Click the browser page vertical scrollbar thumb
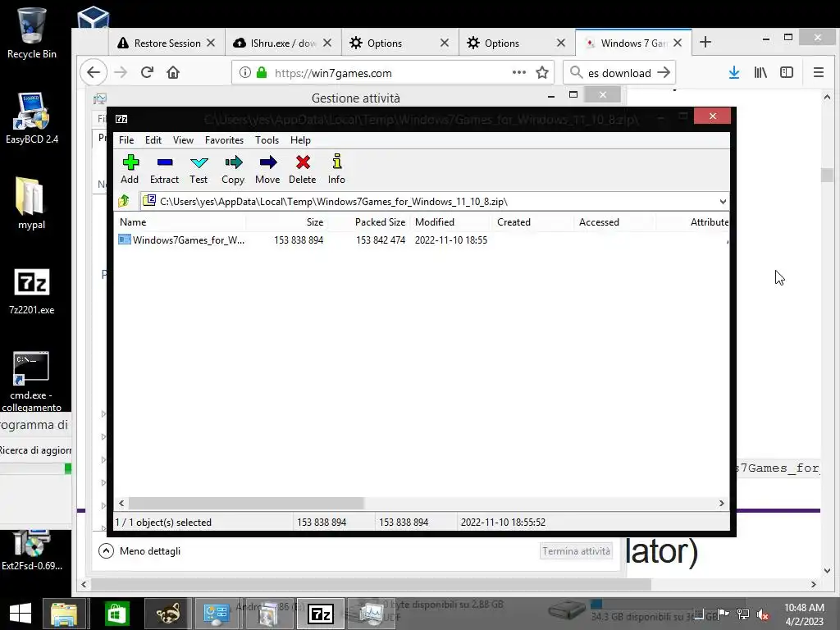The width and height of the screenshot is (840, 630). [827, 175]
